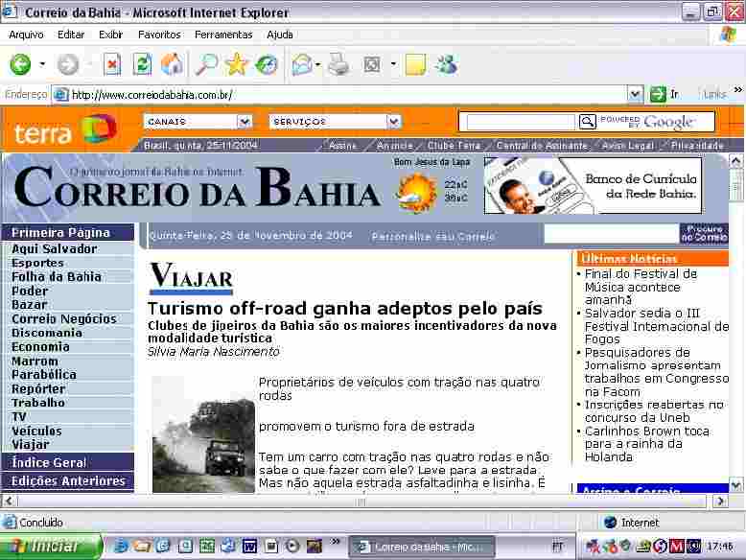Screen dimensions: 746x560
Task: Open the Veículos section link
Action: [36, 432]
